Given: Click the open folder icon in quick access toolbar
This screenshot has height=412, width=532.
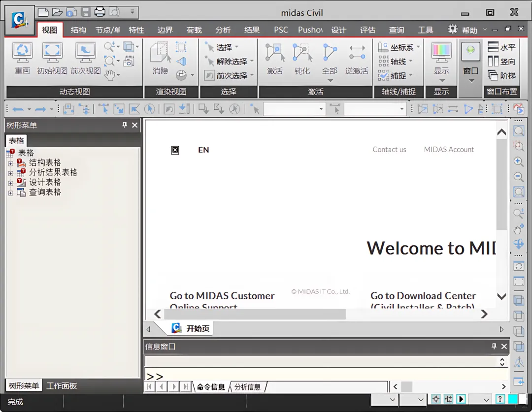Looking at the screenshot, I should point(57,12).
